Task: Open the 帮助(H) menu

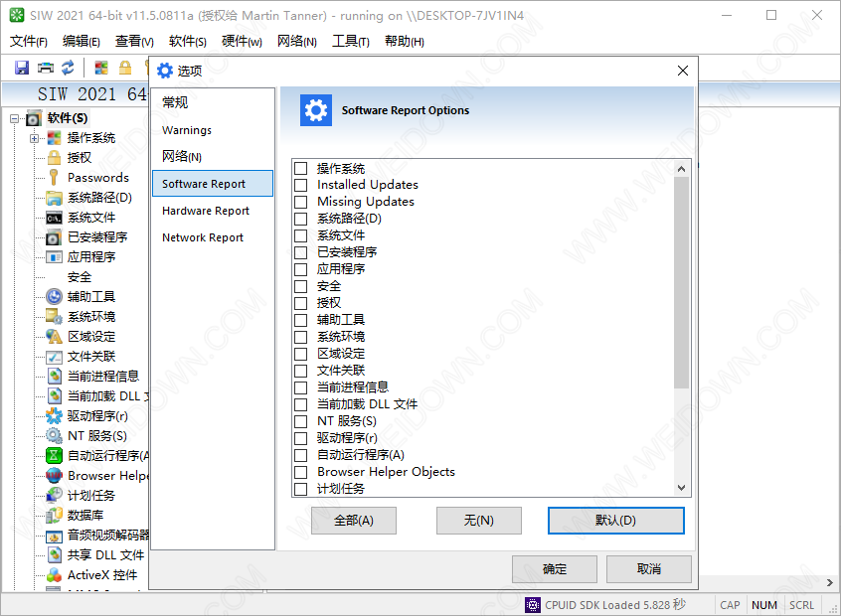Action: (404, 42)
